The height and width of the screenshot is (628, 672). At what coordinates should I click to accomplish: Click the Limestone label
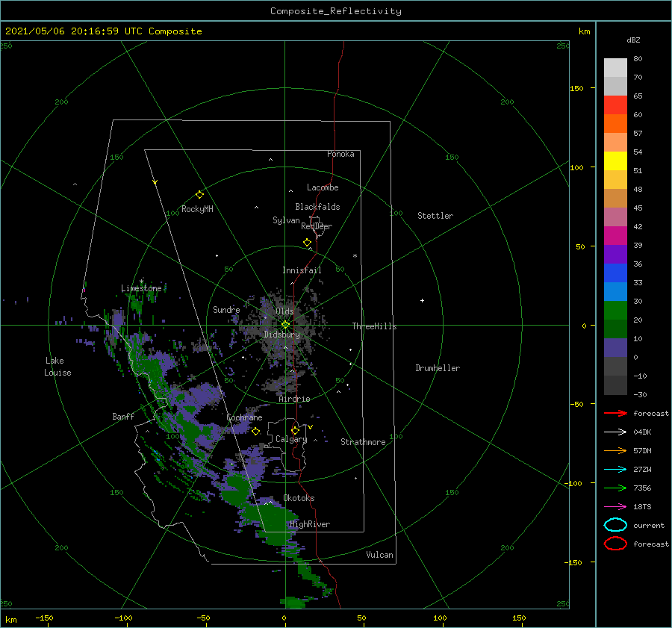pyautogui.click(x=141, y=288)
